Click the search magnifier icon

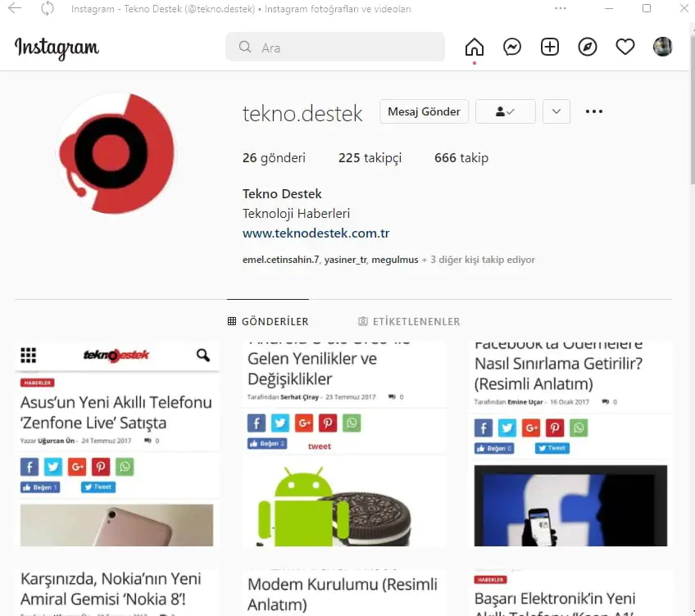(245, 47)
